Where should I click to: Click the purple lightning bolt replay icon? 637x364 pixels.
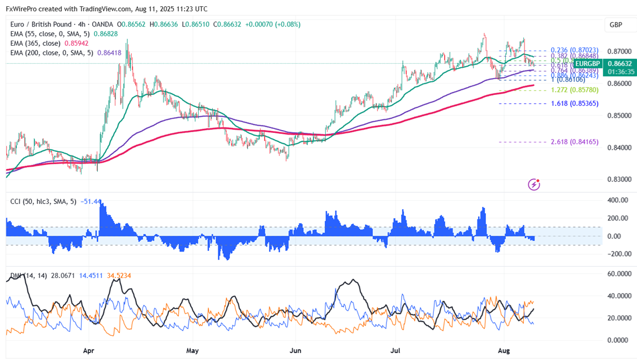click(x=534, y=185)
